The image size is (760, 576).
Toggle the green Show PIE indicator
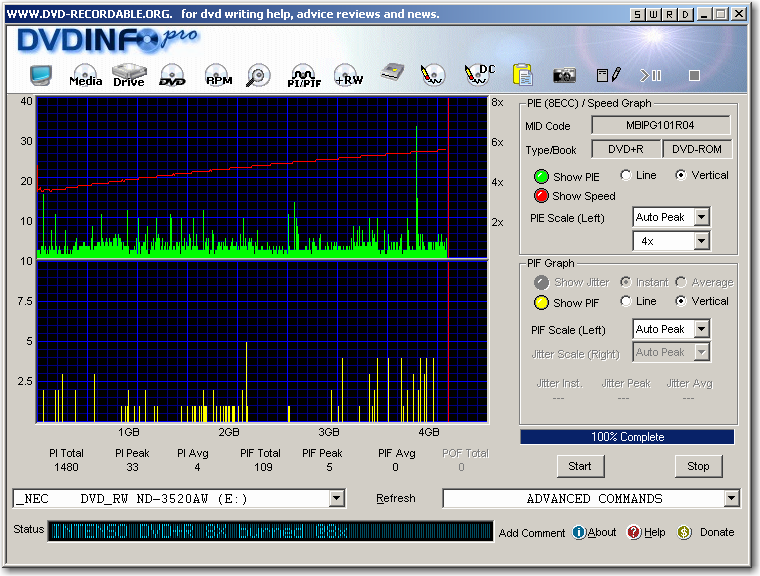coord(541,176)
